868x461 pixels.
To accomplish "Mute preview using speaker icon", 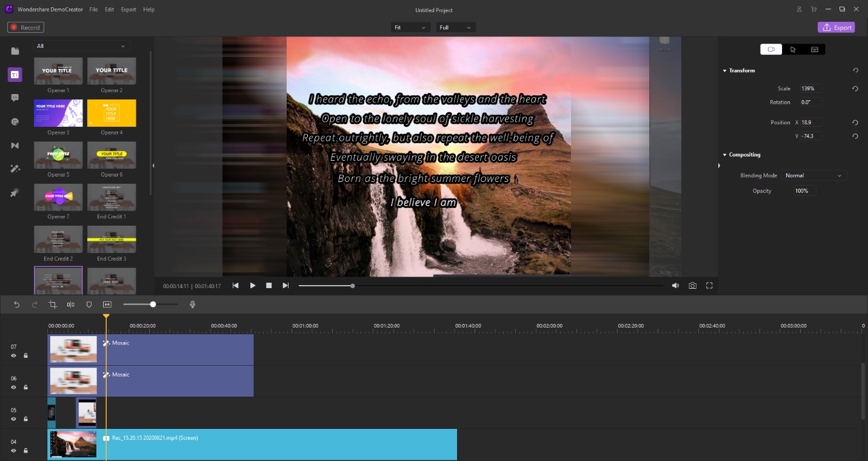I will click(x=675, y=286).
